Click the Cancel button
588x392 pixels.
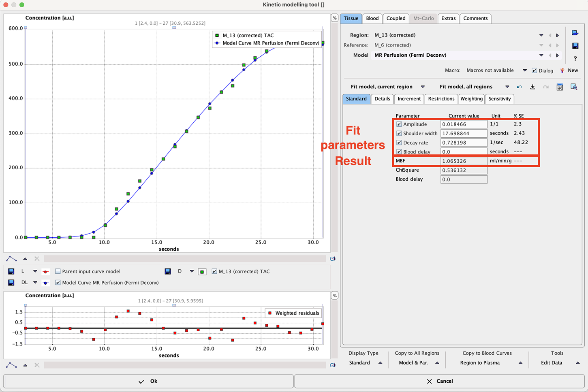[x=439, y=381]
